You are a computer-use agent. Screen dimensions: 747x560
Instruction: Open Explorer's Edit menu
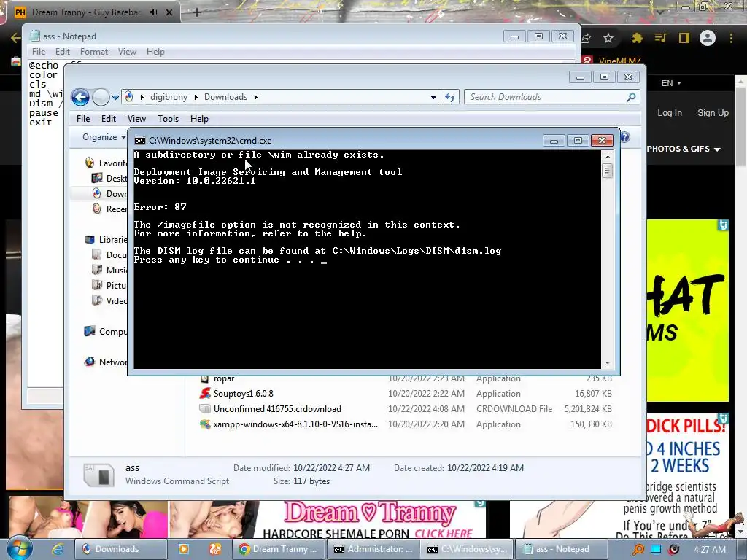coord(108,119)
